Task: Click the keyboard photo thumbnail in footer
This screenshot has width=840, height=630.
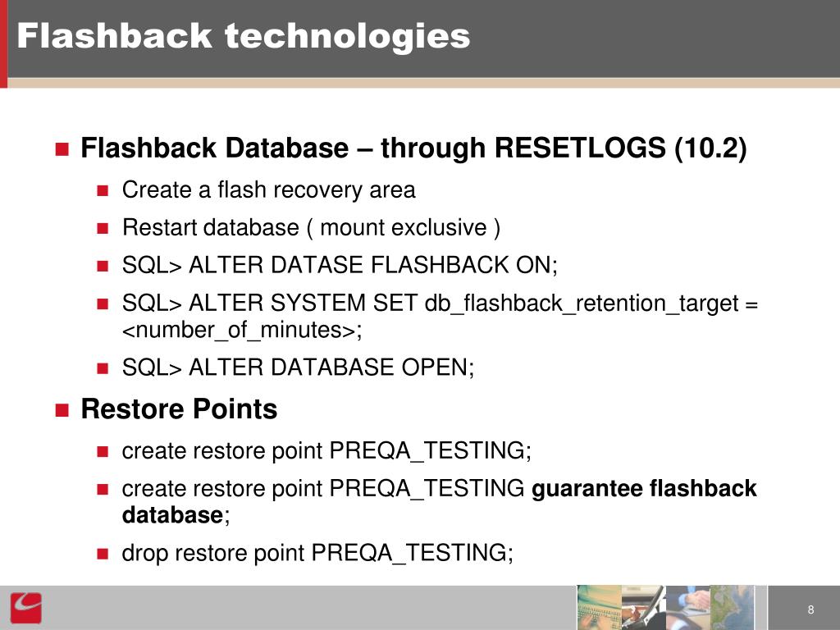Action: coord(599,608)
